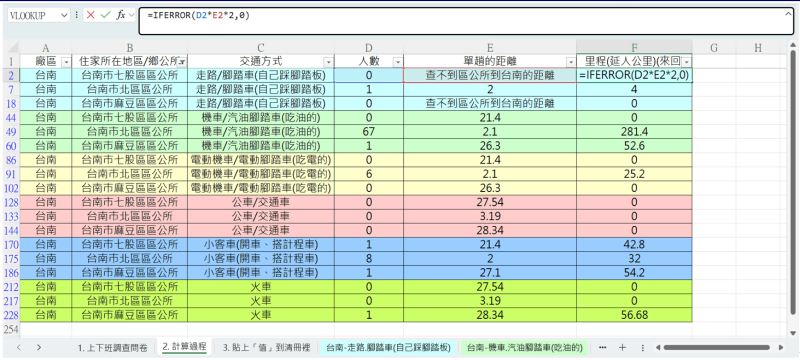
Task: Open Insert Function with the fx icon
Action: tap(121, 15)
